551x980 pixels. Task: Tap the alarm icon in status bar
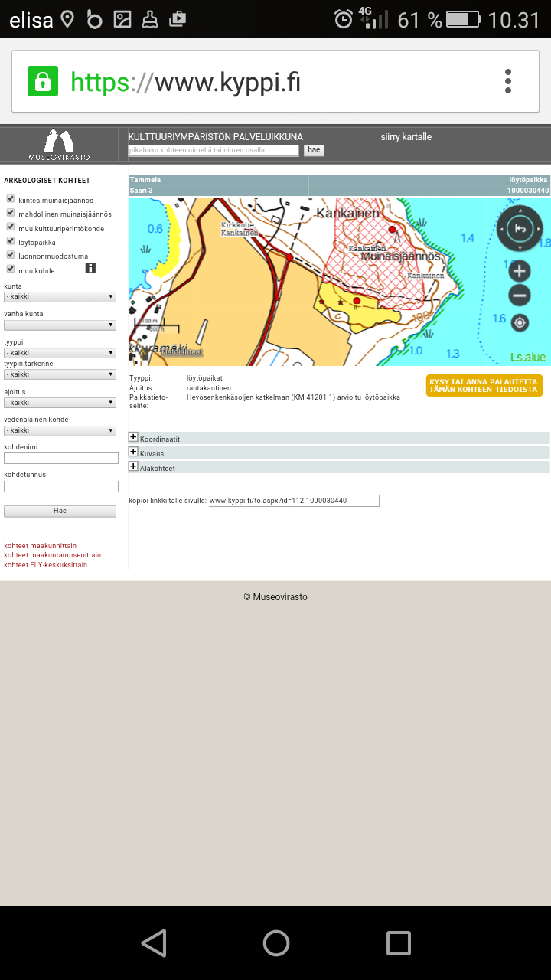pos(344,19)
